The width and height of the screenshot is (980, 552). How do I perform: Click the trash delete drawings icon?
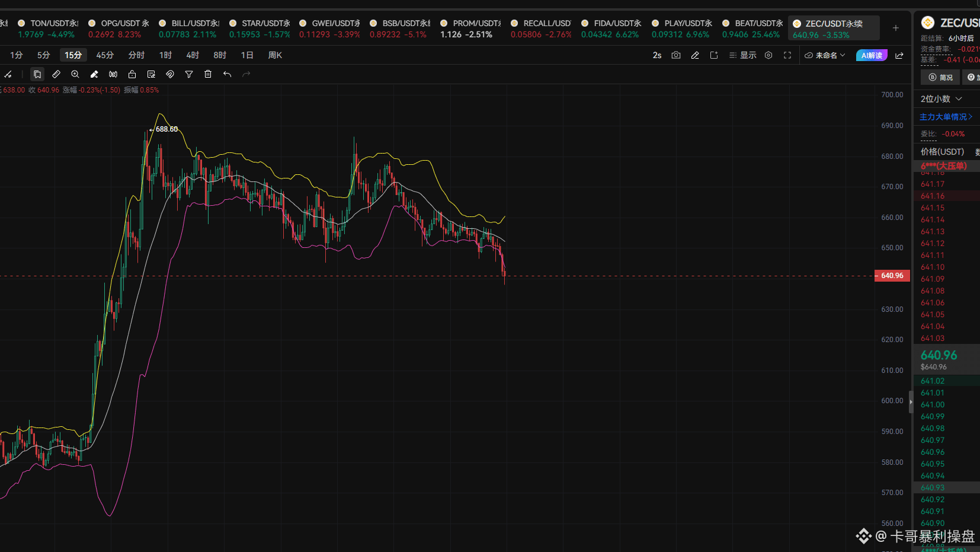(208, 74)
